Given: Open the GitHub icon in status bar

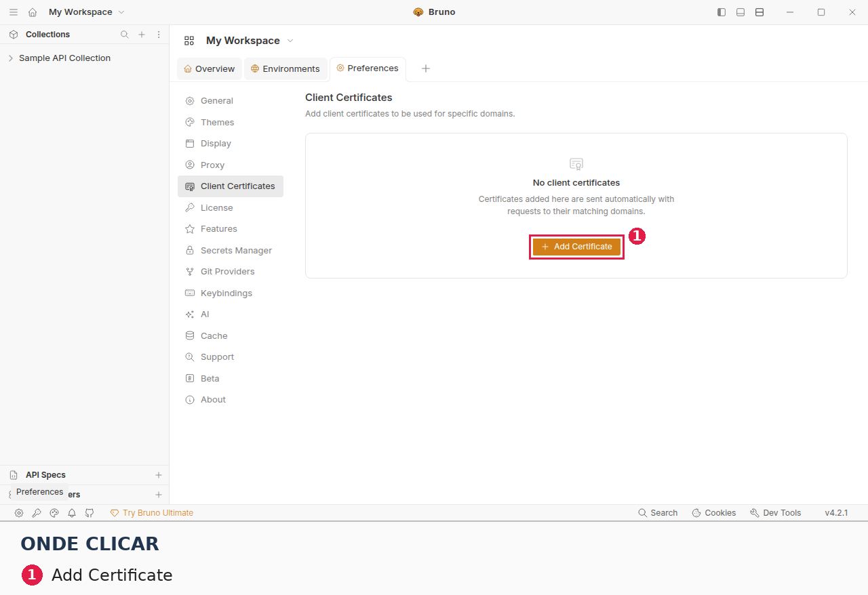Looking at the screenshot, I should 90,513.
